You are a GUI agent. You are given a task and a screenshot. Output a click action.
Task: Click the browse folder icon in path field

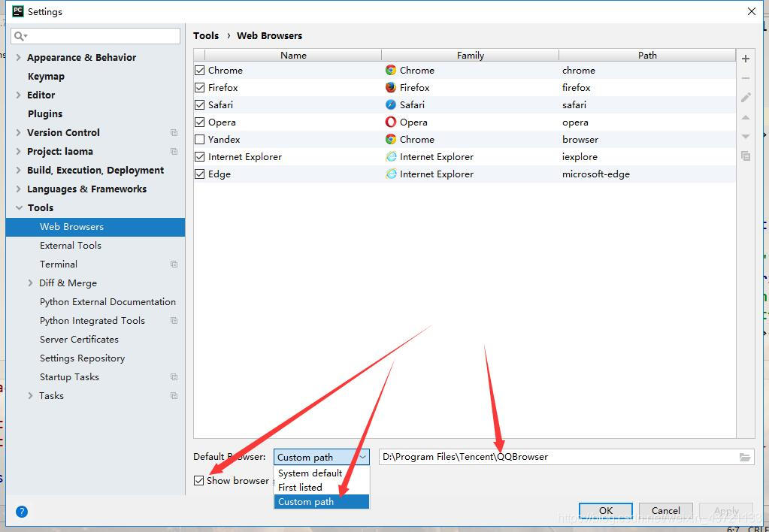coord(744,457)
